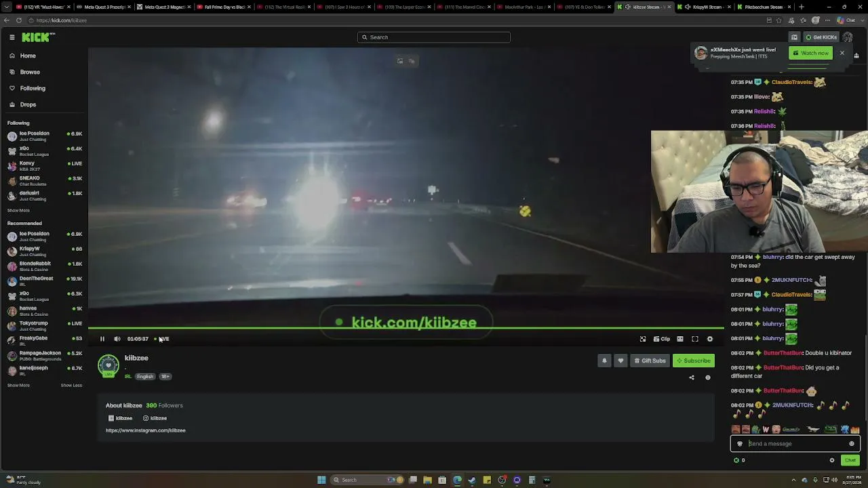Jump to LIVE on the player

[x=163, y=339]
